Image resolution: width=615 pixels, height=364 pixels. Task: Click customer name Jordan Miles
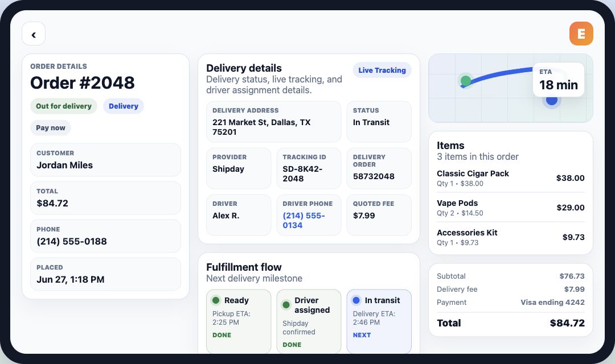coord(65,166)
